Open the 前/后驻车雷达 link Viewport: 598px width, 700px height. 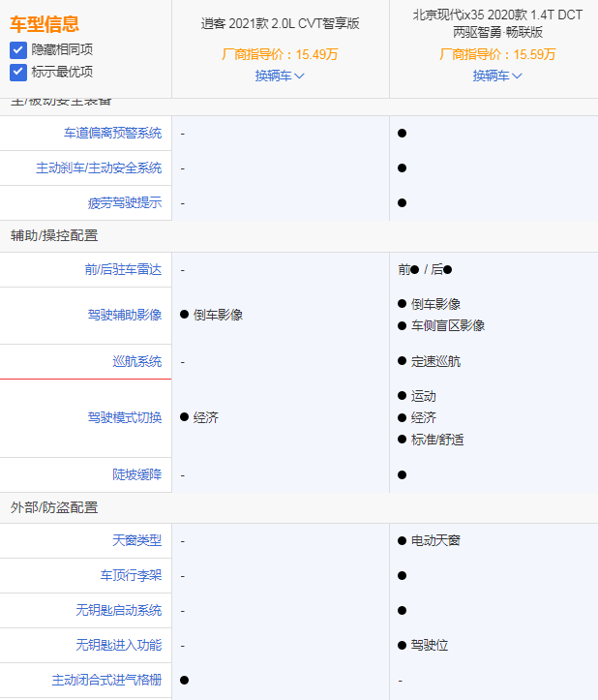pyautogui.click(x=123, y=270)
